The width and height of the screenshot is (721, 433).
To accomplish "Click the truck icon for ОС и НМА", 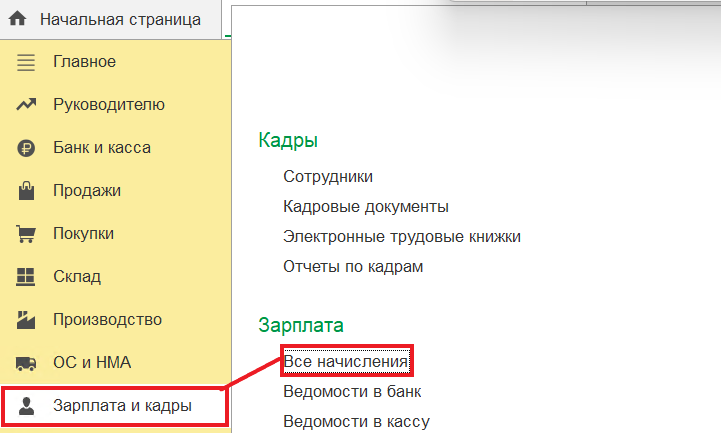I will point(26,363).
